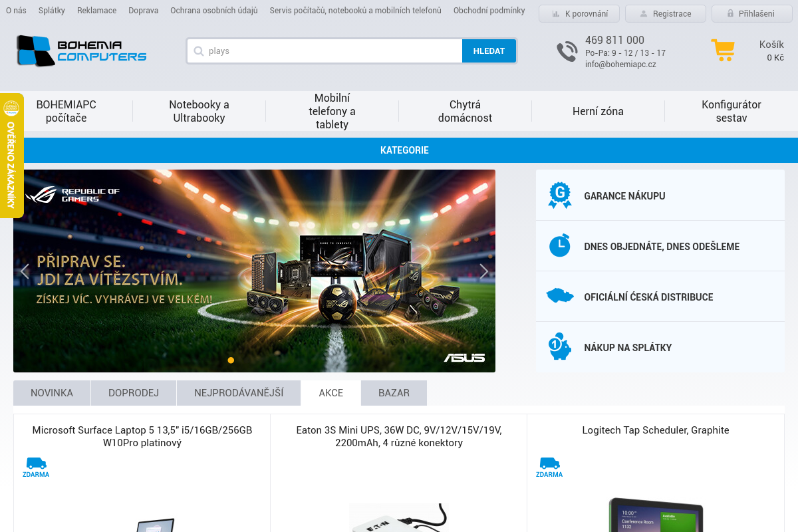This screenshot has width=798, height=532.
Task: Click into the search input field
Action: [325, 51]
